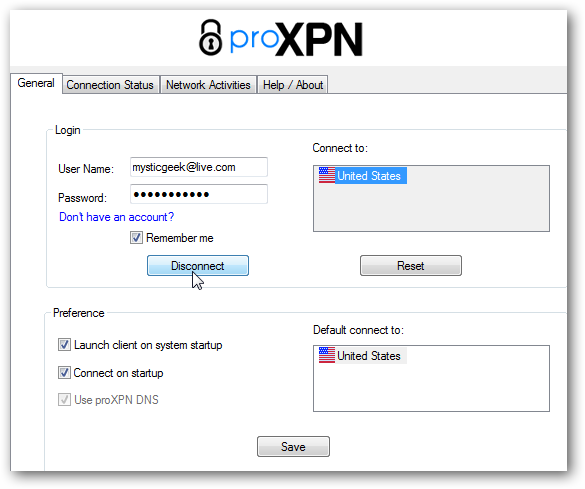Click the US flag in Connect to list

click(327, 175)
